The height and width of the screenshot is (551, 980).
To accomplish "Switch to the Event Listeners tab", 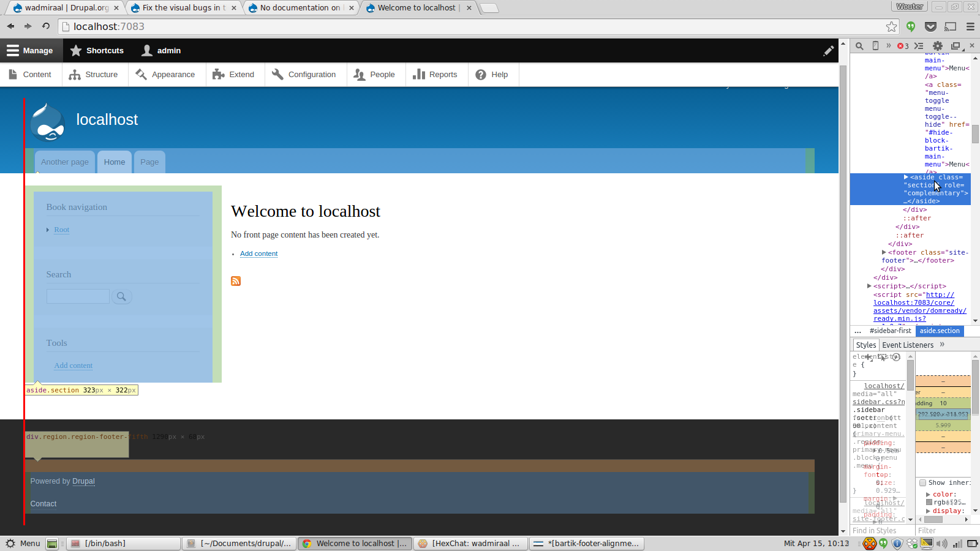I will (x=908, y=345).
